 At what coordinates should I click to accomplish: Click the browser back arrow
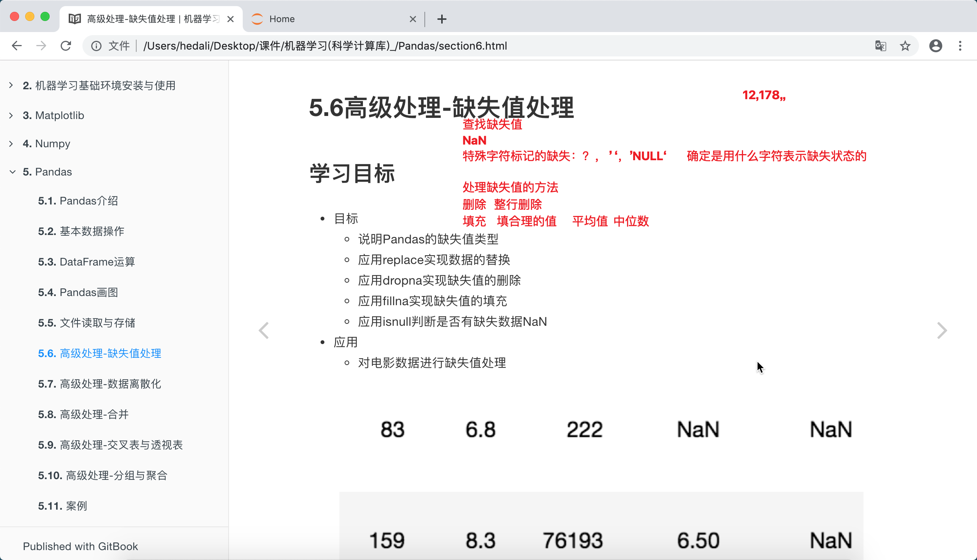point(16,46)
